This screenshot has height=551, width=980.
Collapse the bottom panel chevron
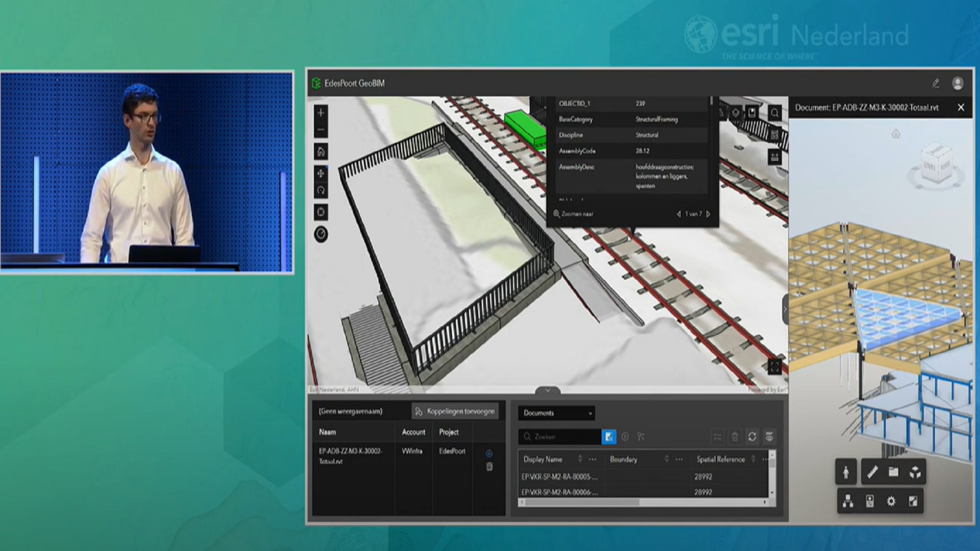(548, 390)
